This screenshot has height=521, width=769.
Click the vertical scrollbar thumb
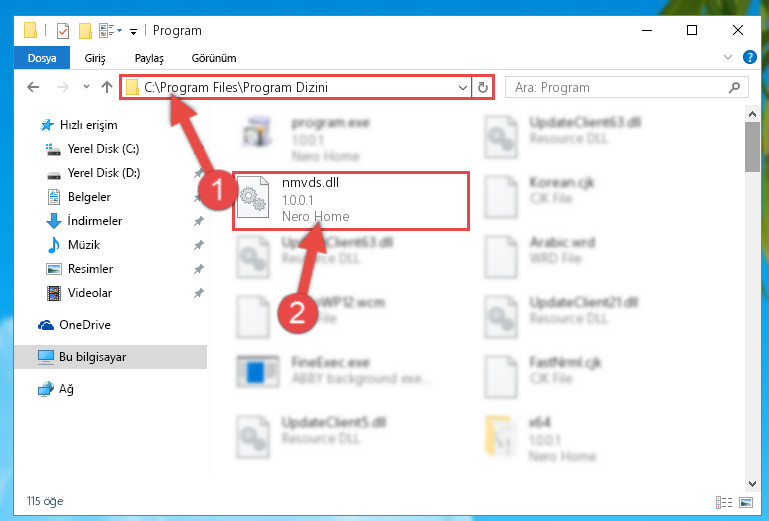pos(752,147)
